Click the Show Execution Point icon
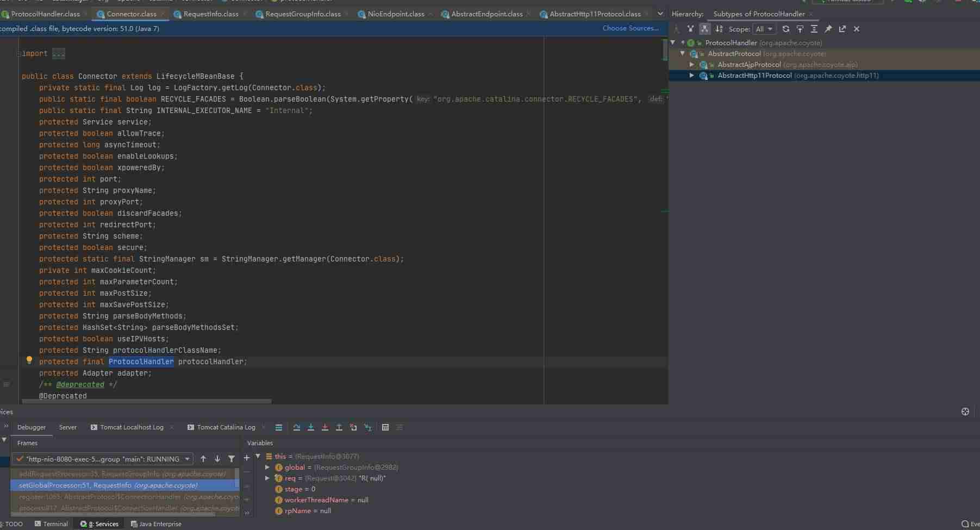This screenshot has height=530, width=980. click(279, 427)
